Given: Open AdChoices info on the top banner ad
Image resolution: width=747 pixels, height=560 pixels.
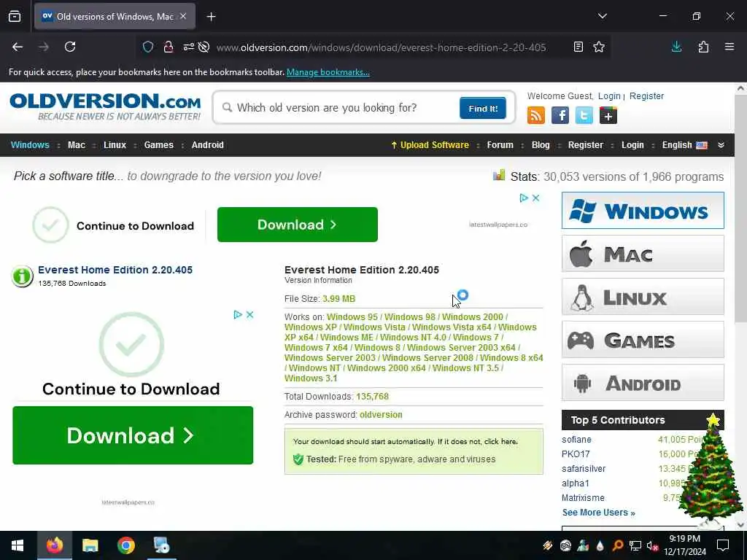Looking at the screenshot, I should tap(524, 198).
